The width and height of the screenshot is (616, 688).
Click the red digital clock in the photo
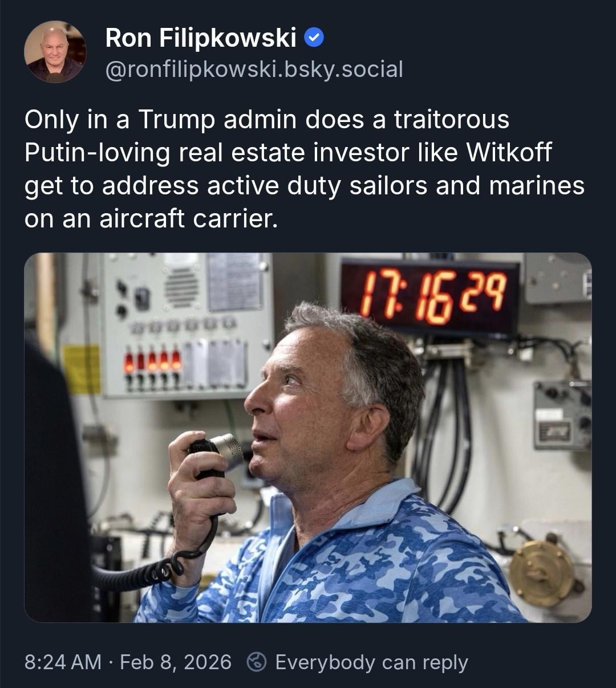(x=431, y=296)
